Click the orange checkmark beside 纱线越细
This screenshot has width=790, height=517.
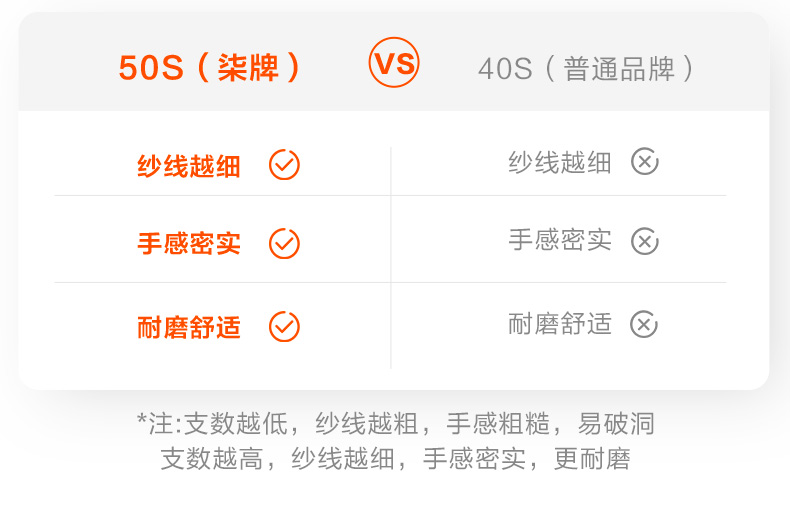(284, 165)
